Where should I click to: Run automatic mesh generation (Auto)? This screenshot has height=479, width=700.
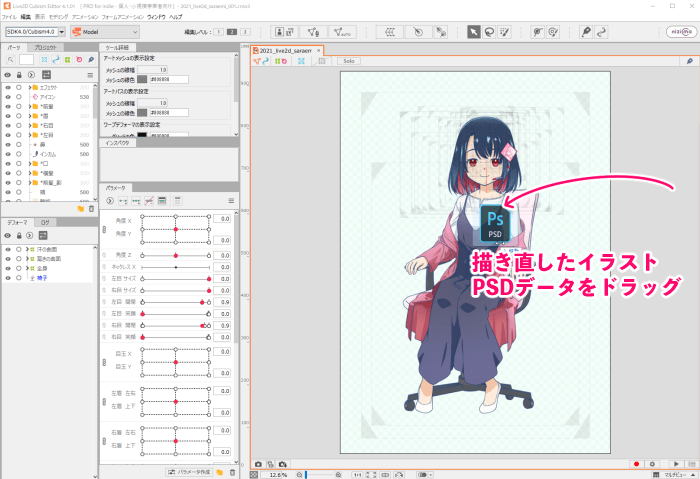pos(342,32)
